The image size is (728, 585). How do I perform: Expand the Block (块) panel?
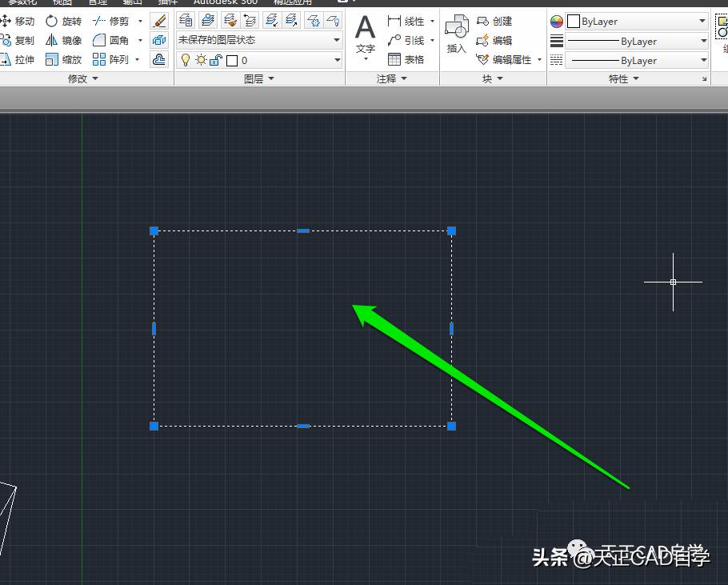(492, 79)
